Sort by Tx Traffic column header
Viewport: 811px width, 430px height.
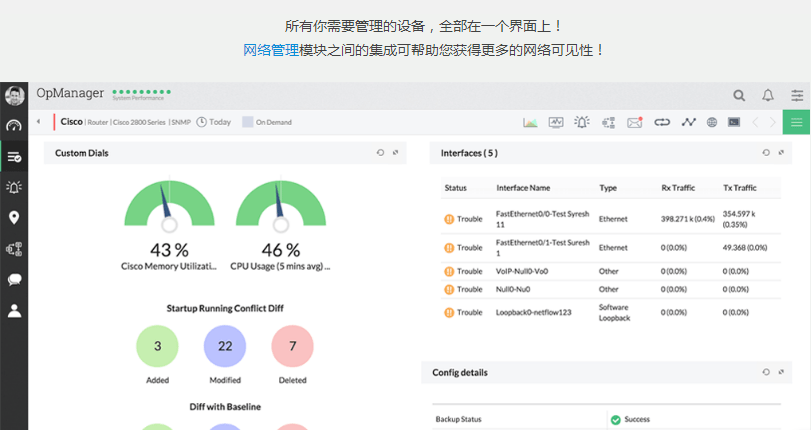pyautogui.click(x=740, y=188)
